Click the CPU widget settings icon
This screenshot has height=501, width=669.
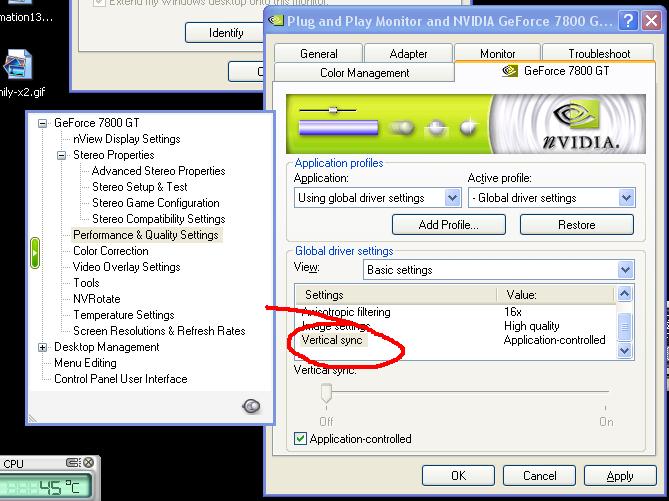pyautogui.click(x=74, y=464)
